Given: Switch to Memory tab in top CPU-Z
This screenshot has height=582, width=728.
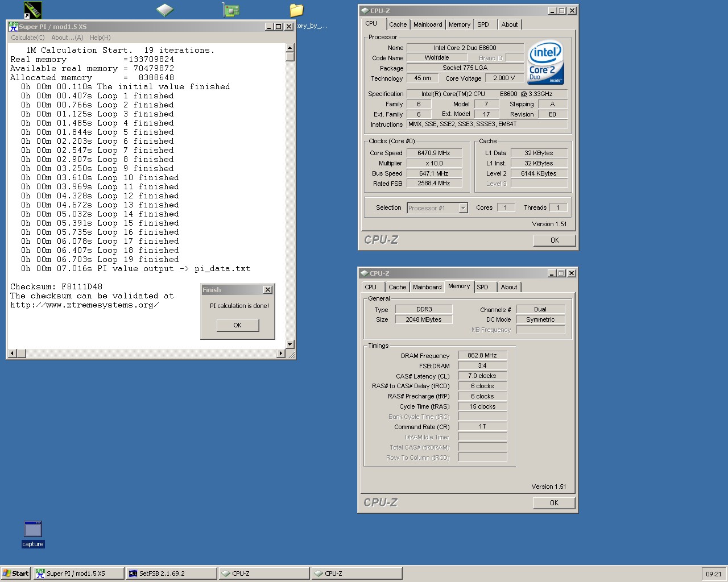Looking at the screenshot, I should (x=460, y=24).
